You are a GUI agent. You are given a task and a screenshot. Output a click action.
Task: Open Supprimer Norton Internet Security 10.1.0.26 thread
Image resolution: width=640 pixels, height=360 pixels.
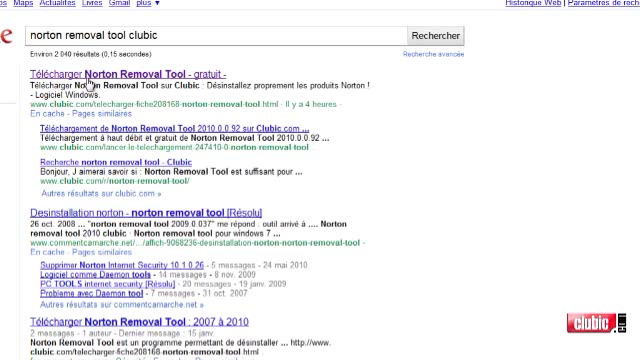click(122, 265)
